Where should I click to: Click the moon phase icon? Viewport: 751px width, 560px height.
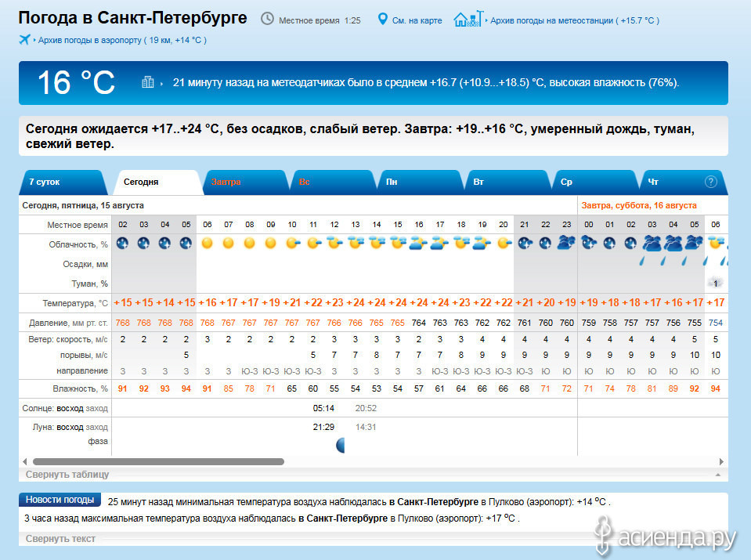(341, 446)
